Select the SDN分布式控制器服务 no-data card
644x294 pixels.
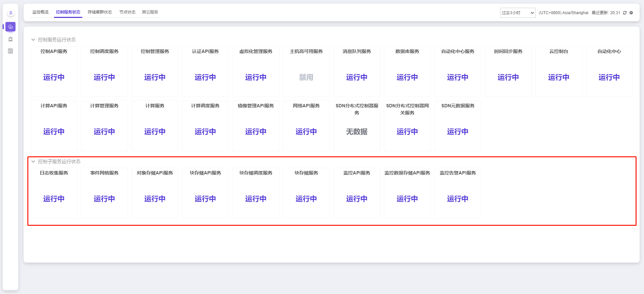tap(357, 126)
